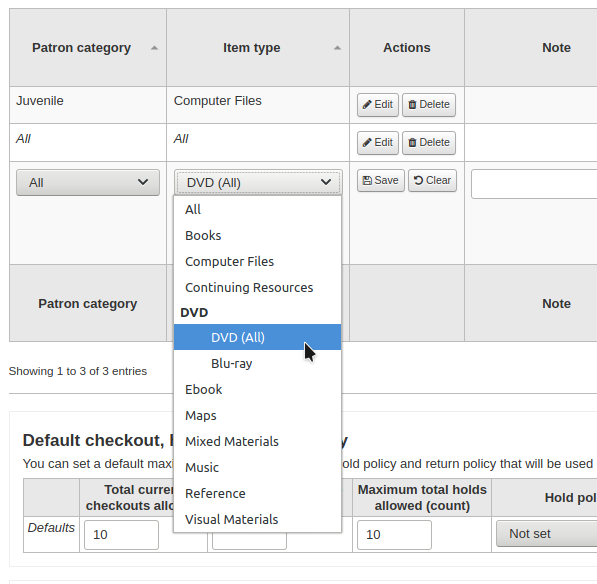Click the 'Showing 1 to 3 of 3 entries' text

coord(78,371)
